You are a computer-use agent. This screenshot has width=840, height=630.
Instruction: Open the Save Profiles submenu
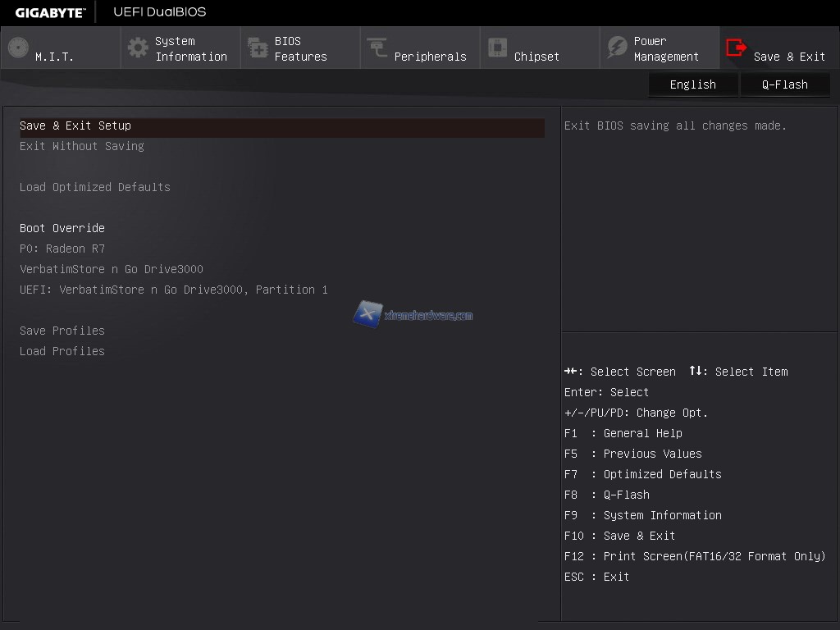pos(62,331)
